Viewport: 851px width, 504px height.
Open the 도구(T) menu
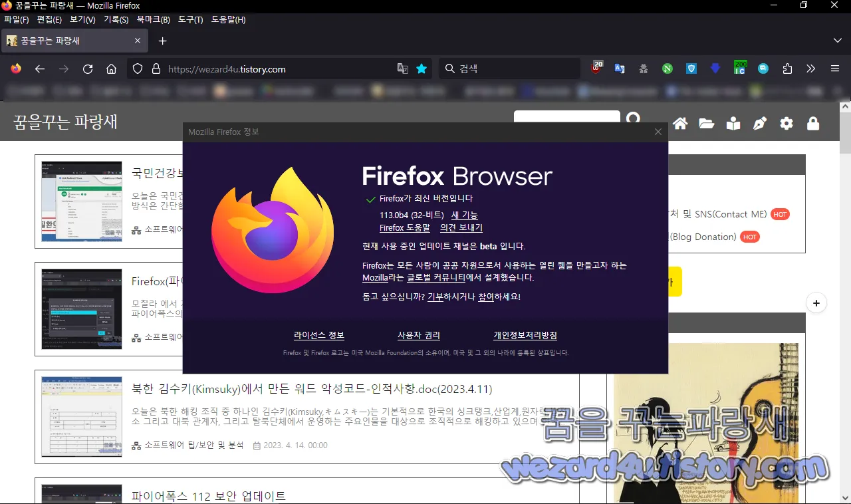(x=191, y=19)
